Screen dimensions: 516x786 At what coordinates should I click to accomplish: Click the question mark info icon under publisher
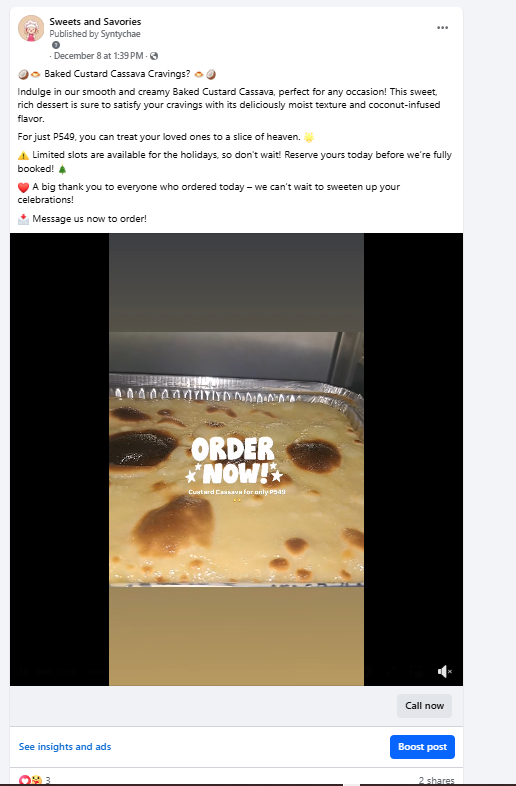pyautogui.click(x=56, y=45)
